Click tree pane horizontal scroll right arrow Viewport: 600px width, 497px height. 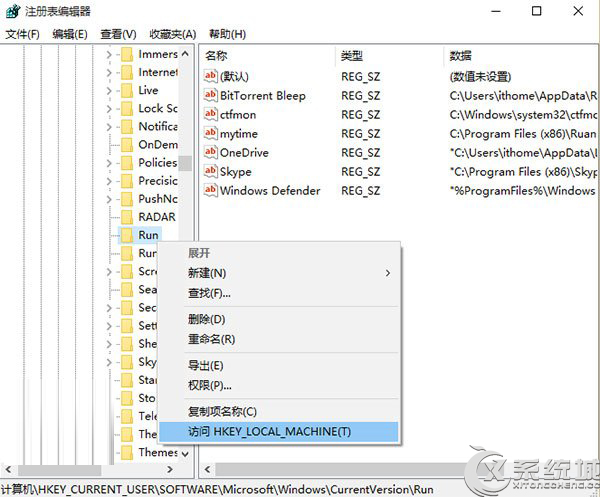click(170, 469)
